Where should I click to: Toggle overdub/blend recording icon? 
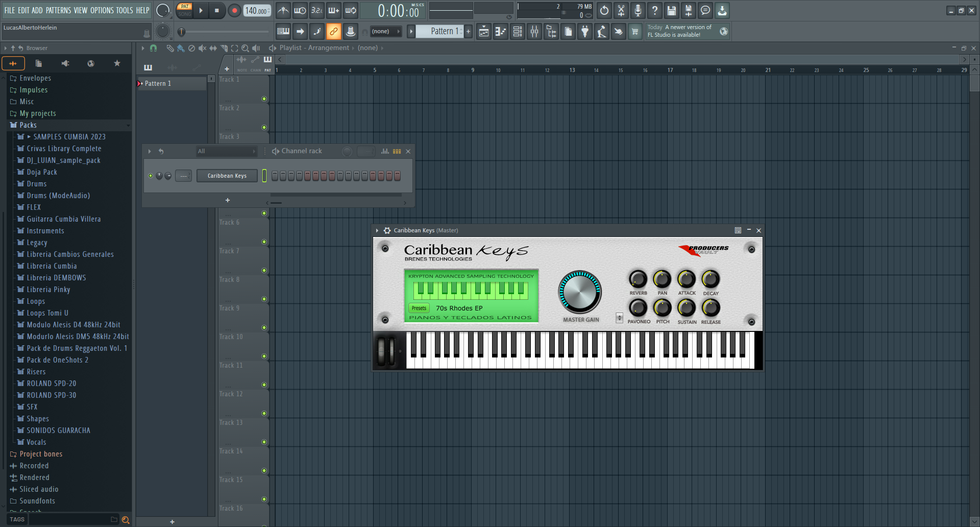[334, 10]
